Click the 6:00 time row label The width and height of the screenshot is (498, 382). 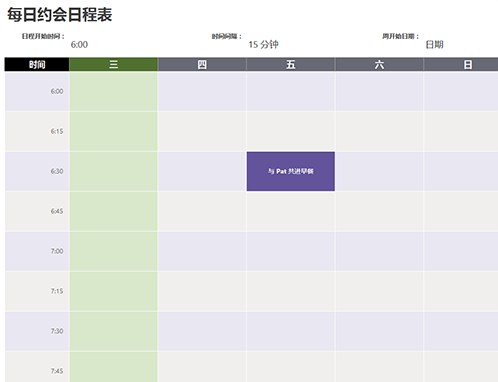point(57,91)
